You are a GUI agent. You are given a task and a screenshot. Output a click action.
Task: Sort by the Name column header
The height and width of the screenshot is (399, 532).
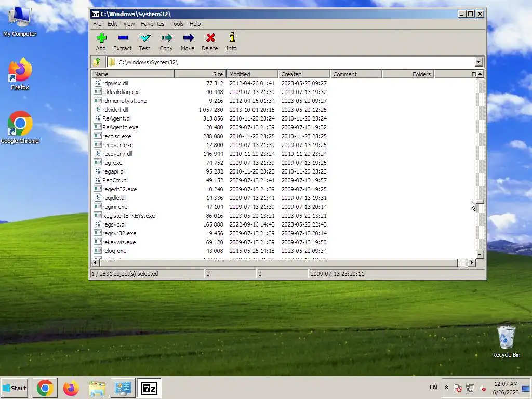132,74
